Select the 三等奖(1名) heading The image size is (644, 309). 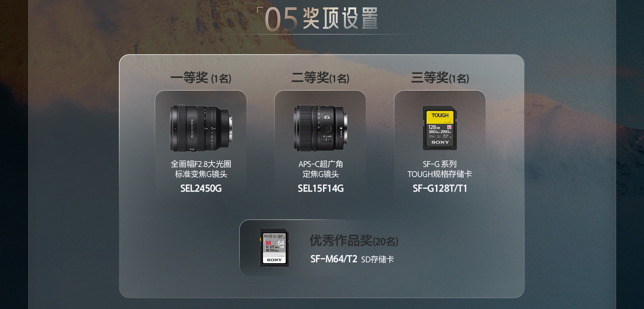pos(440,78)
